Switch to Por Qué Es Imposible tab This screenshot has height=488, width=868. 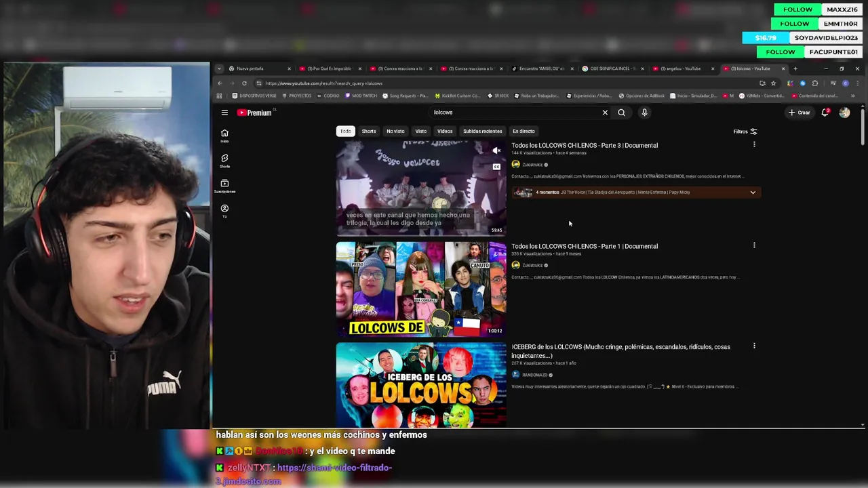pyautogui.click(x=330, y=68)
